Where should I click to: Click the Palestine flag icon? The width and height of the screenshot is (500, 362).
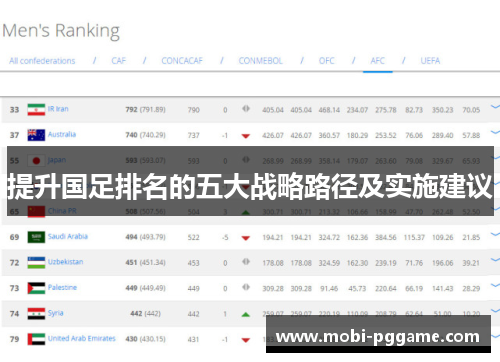tap(36, 288)
